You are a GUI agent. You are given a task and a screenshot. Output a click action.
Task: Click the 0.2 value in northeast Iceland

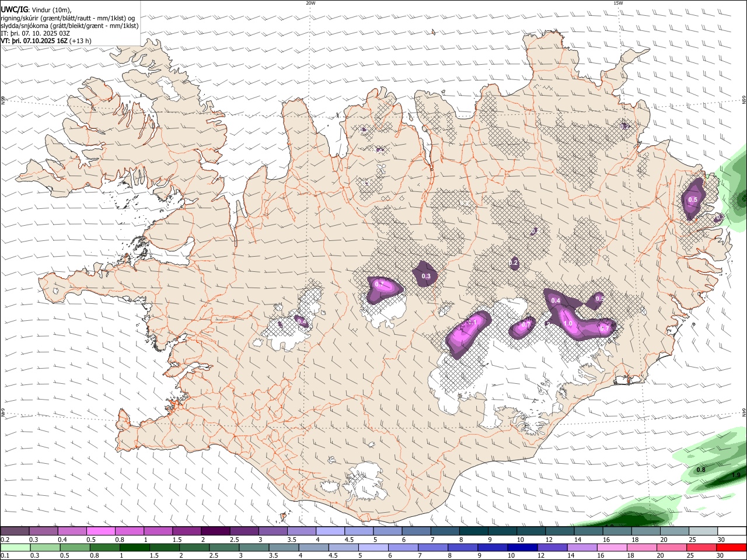624,127
